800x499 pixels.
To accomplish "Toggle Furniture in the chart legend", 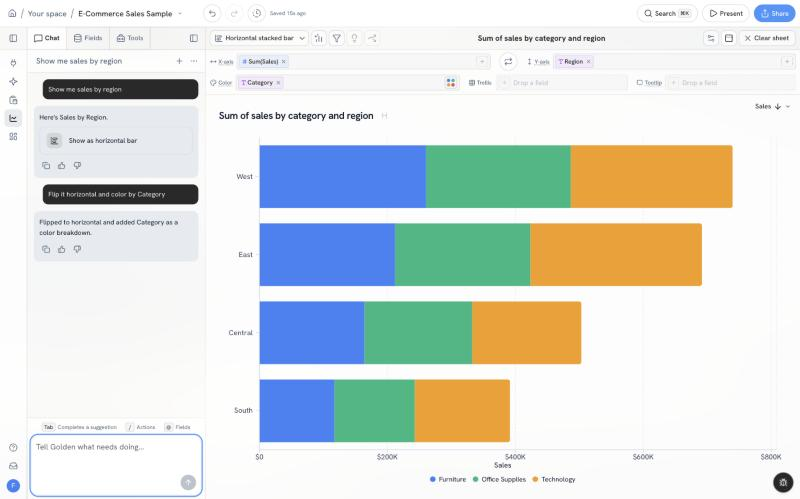I will tap(448, 480).
